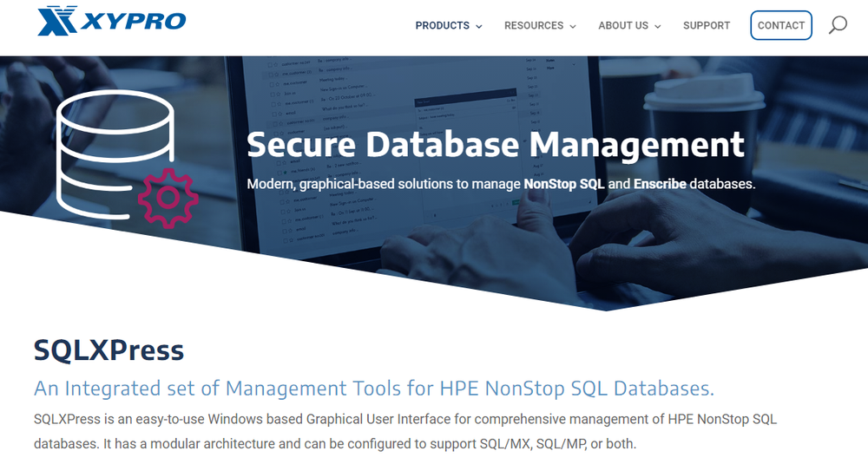This screenshot has width=868, height=464.
Task: Click the XYPRO logo
Action: [x=112, y=21]
